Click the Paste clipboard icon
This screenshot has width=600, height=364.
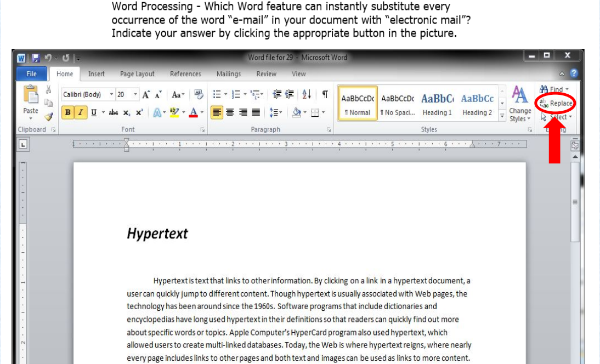click(31, 94)
